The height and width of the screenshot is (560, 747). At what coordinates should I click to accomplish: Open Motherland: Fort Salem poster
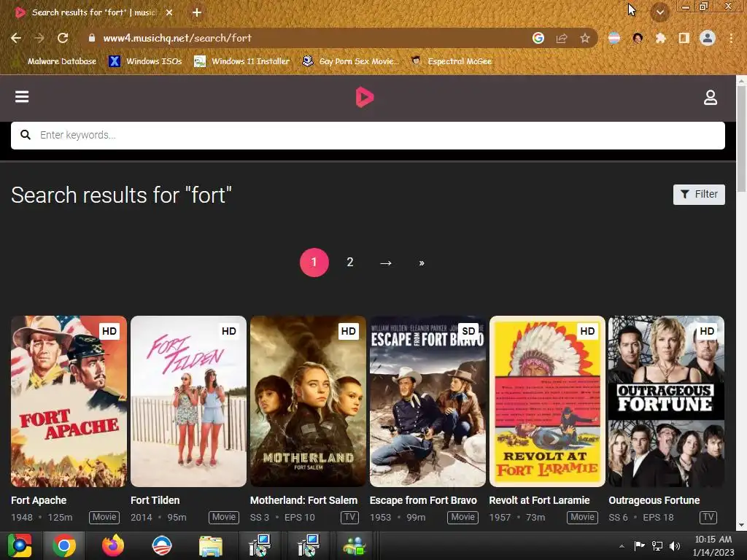click(x=309, y=401)
